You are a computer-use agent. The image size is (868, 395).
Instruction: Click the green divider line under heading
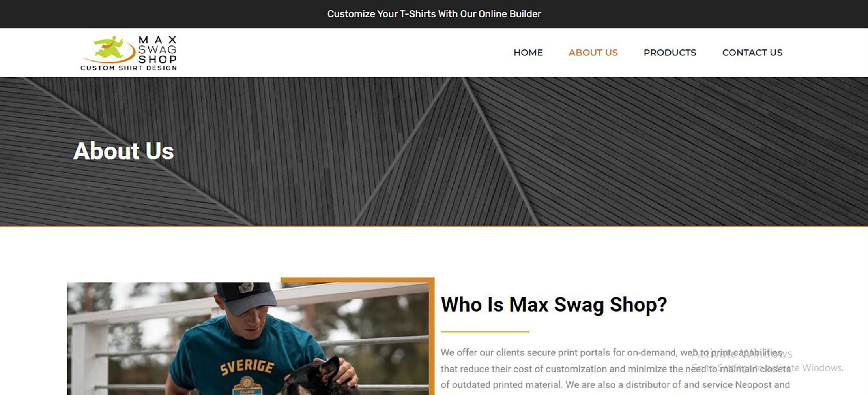coord(485,332)
